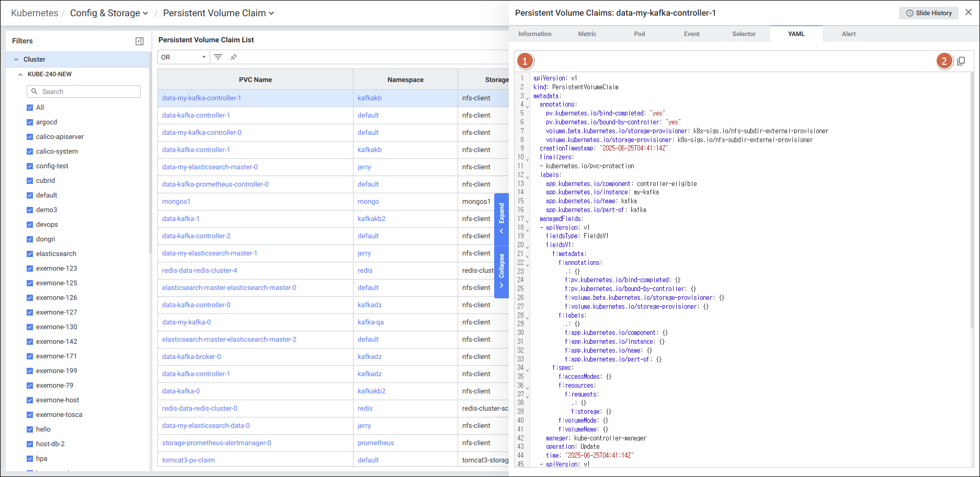Collapse the KUBE-240-NEW tree node

pos(20,74)
